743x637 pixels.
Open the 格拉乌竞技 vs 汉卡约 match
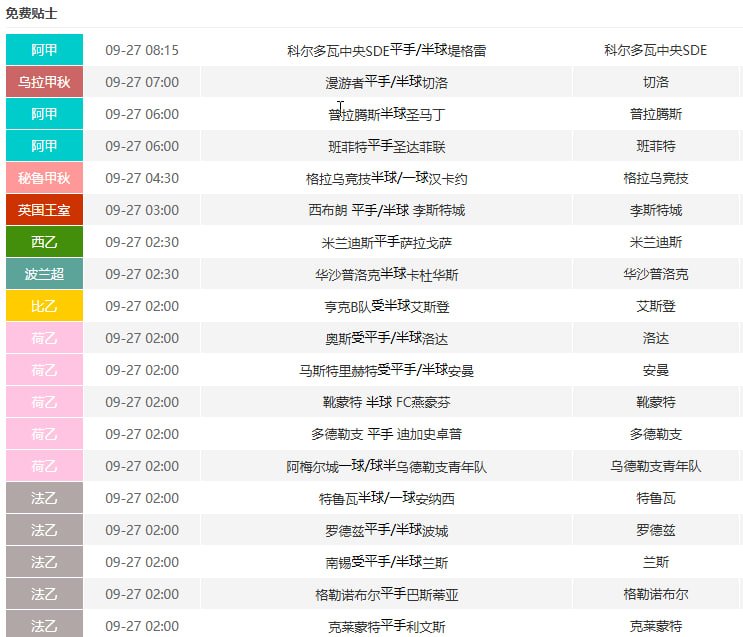point(386,178)
